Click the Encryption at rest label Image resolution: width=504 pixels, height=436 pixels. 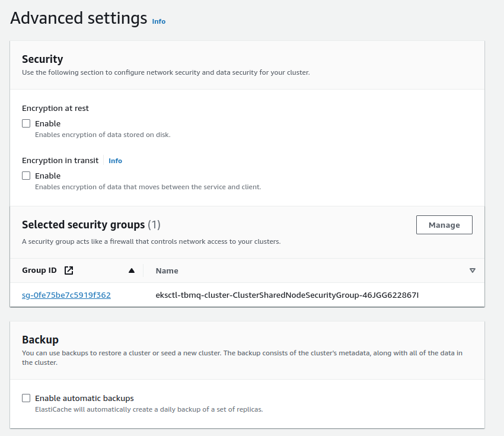[x=55, y=109]
